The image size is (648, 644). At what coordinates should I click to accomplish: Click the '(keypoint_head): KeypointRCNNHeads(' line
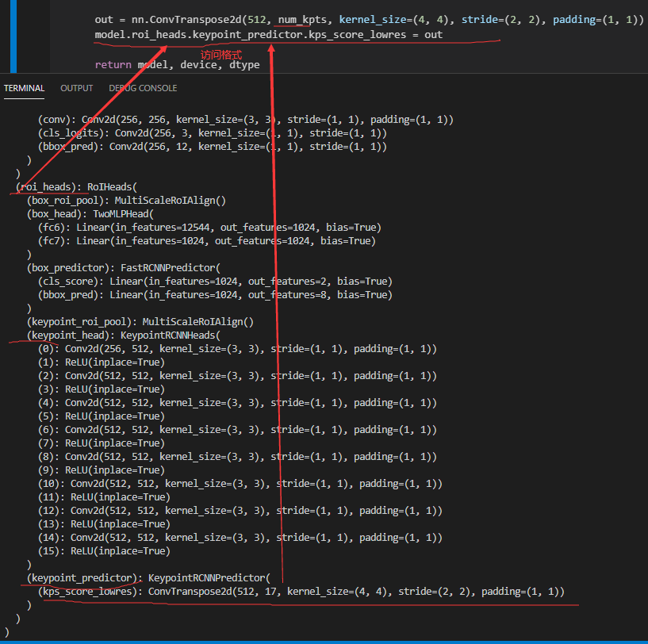click(x=124, y=335)
